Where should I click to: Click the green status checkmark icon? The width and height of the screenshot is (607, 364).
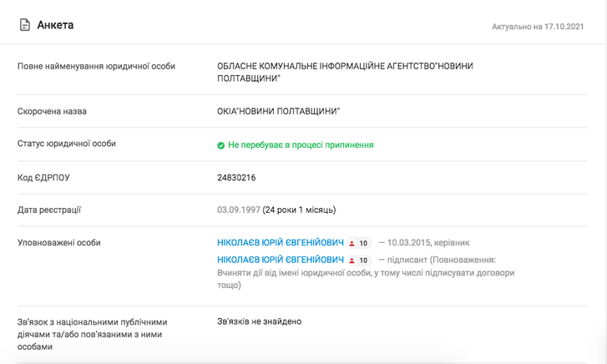coord(220,145)
